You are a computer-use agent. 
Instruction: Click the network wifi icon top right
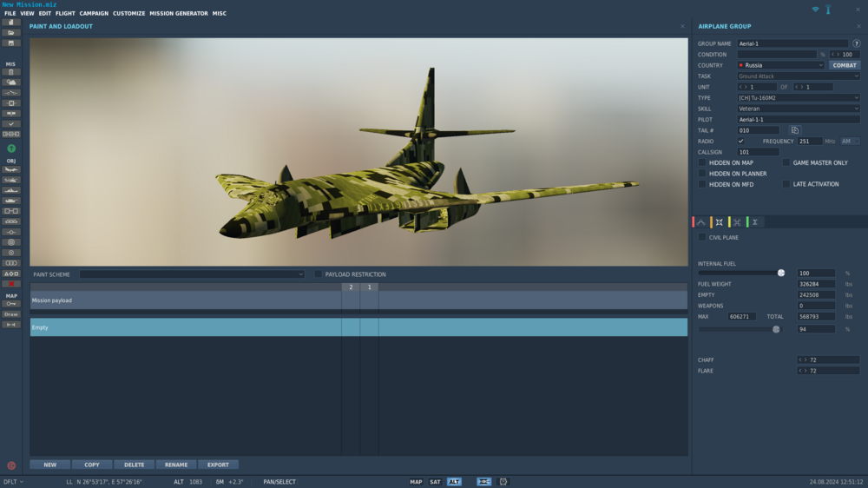[815, 10]
